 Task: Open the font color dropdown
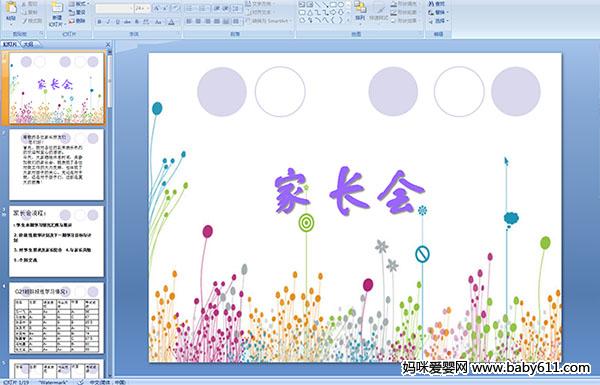pos(171,22)
